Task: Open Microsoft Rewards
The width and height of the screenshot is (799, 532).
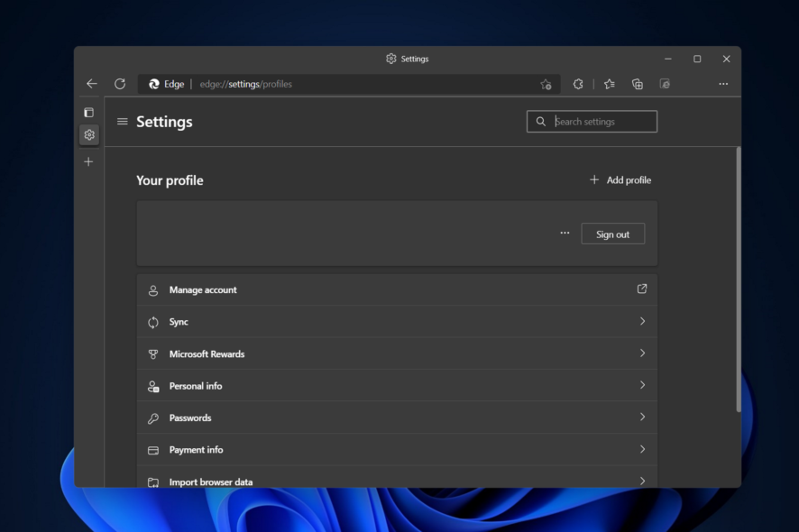Action: (397, 353)
